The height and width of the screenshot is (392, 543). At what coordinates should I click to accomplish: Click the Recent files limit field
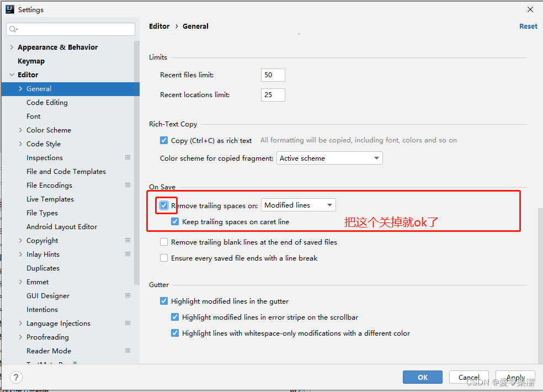(x=273, y=75)
